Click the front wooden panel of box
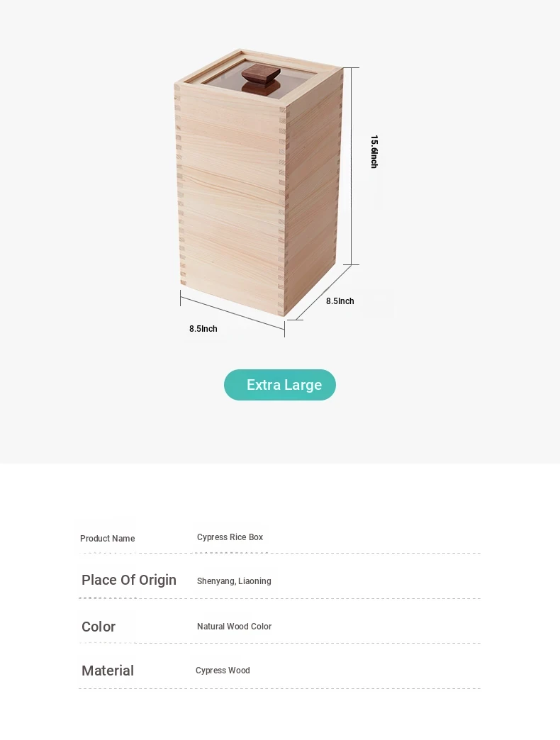Image resolution: width=560 pixels, height=740 pixels. coord(229,198)
